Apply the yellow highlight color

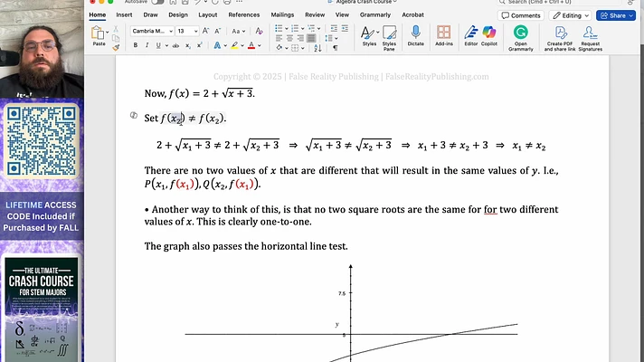pos(234,45)
